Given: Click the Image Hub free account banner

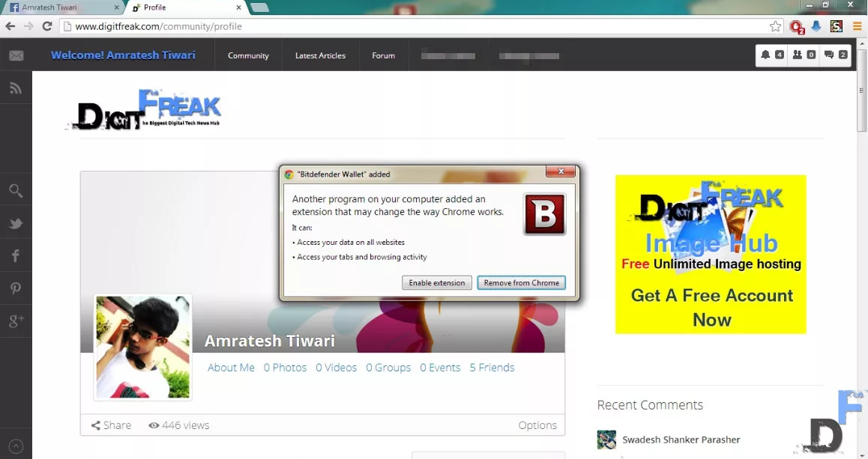Looking at the screenshot, I should (x=711, y=255).
